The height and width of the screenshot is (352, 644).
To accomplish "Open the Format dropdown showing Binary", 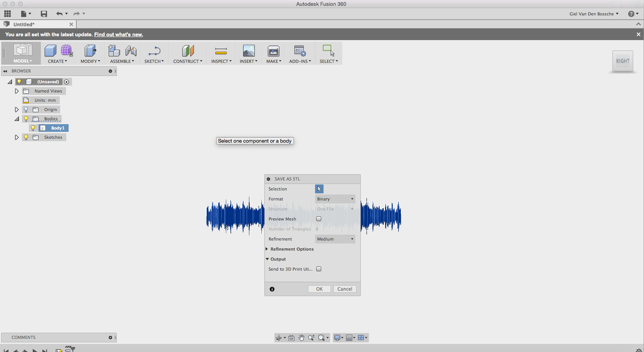I will [x=334, y=199].
